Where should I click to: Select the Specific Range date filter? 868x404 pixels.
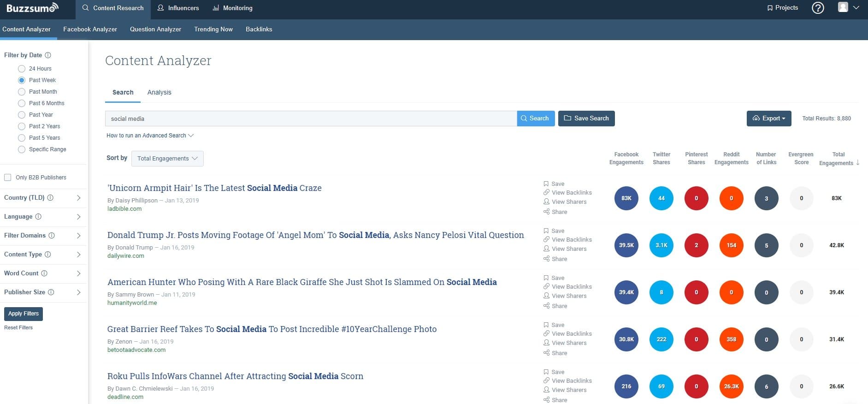(22, 149)
